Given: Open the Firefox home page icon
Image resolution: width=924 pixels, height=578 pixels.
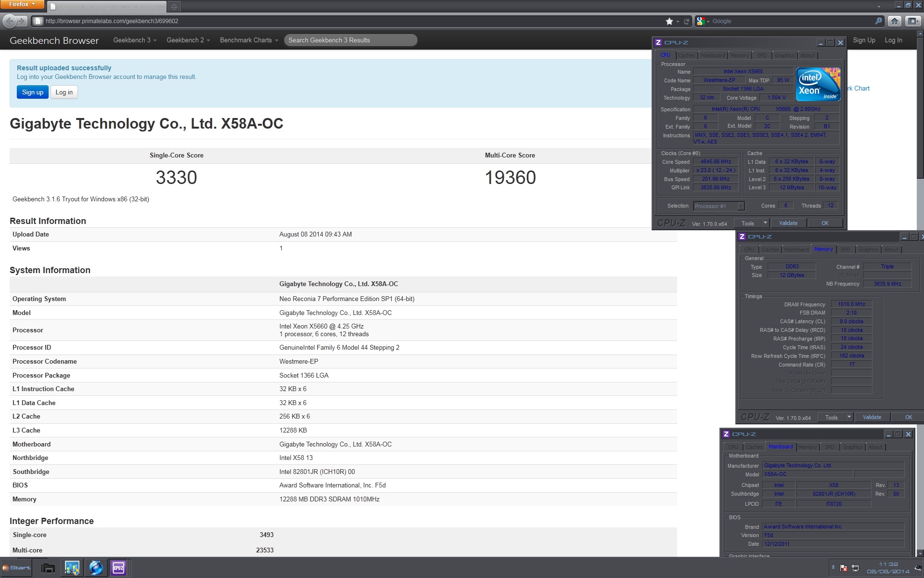Looking at the screenshot, I should point(895,21).
